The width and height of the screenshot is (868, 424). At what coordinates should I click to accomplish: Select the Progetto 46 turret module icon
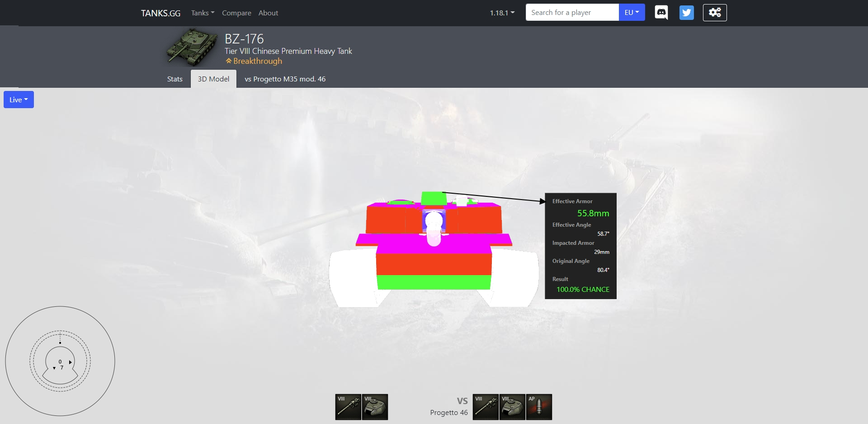pos(512,407)
